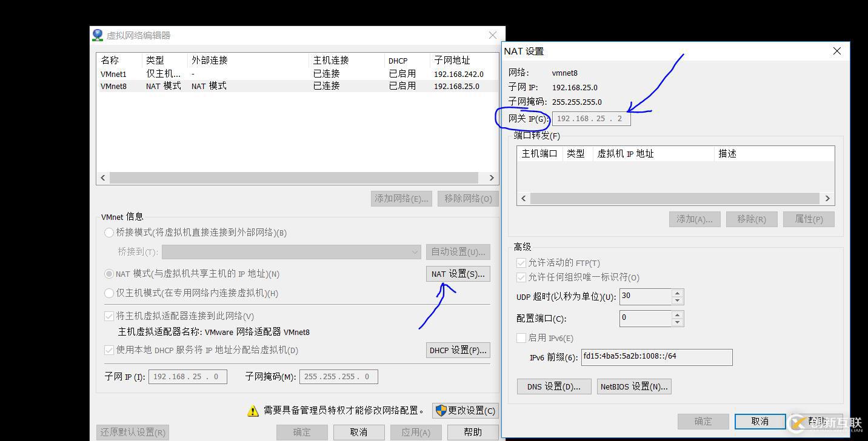Select the VMnet1 row in network list
The width and height of the screenshot is (868, 441).
[297, 74]
